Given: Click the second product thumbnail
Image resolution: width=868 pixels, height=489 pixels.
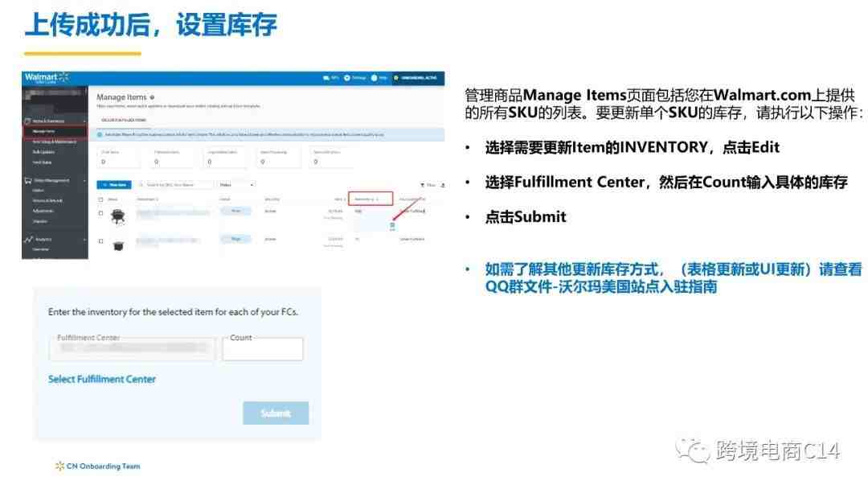Looking at the screenshot, I should pyautogui.click(x=118, y=244).
